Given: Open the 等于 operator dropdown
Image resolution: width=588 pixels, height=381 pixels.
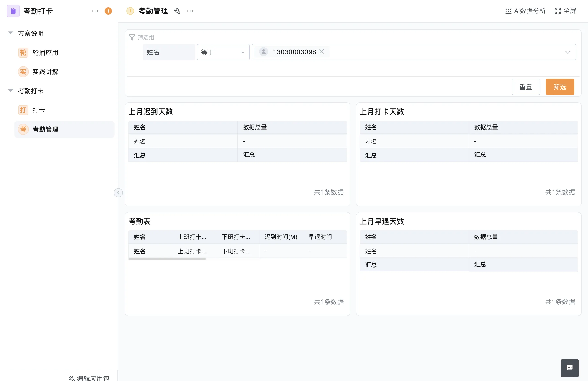Looking at the screenshot, I should tap(223, 52).
